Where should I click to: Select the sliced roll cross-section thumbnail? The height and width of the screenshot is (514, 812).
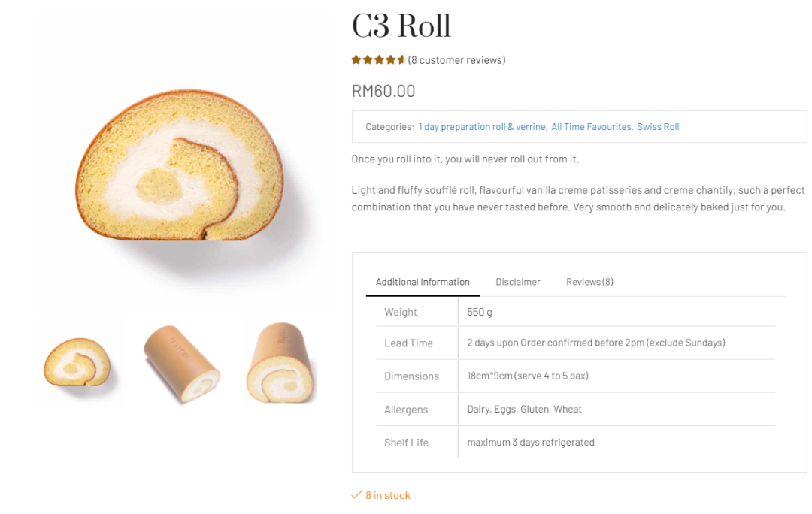click(x=80, y=361)
